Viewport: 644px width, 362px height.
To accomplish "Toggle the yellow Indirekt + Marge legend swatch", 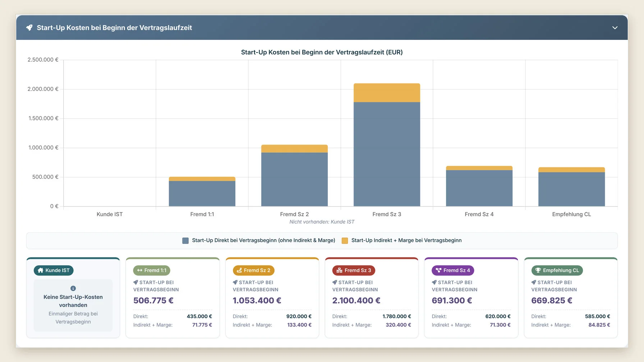I will [x=345, y=241].
